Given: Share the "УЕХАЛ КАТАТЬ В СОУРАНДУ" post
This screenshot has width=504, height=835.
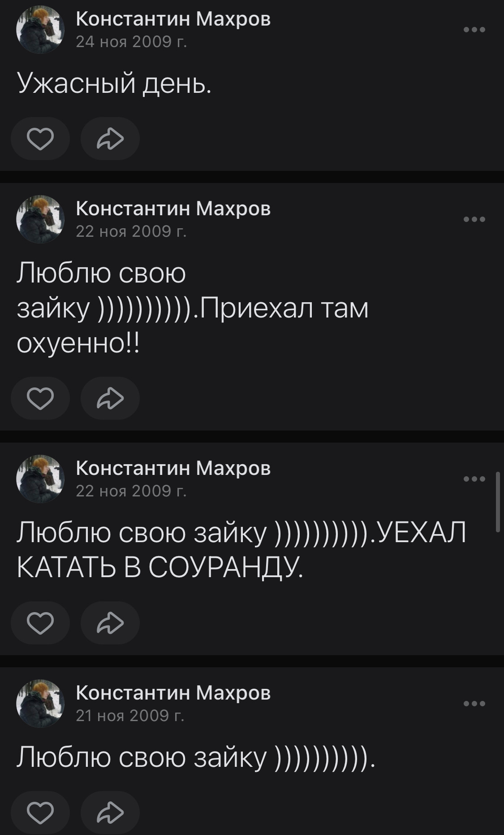Looking at the screenshot, I should [x=110, y=623].
